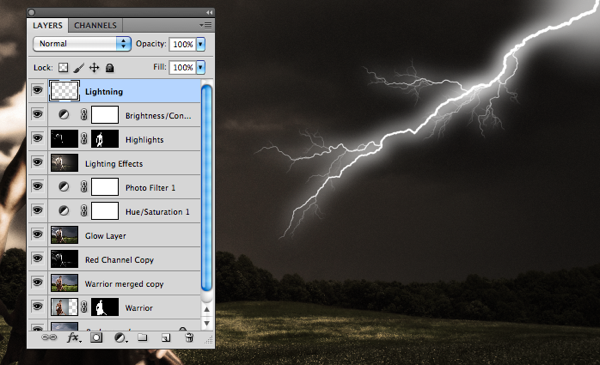Click the Photo Filter 1 adjustment icon
Image resolution: width=600 pixels, height=365 pixels.
point(64,187)
